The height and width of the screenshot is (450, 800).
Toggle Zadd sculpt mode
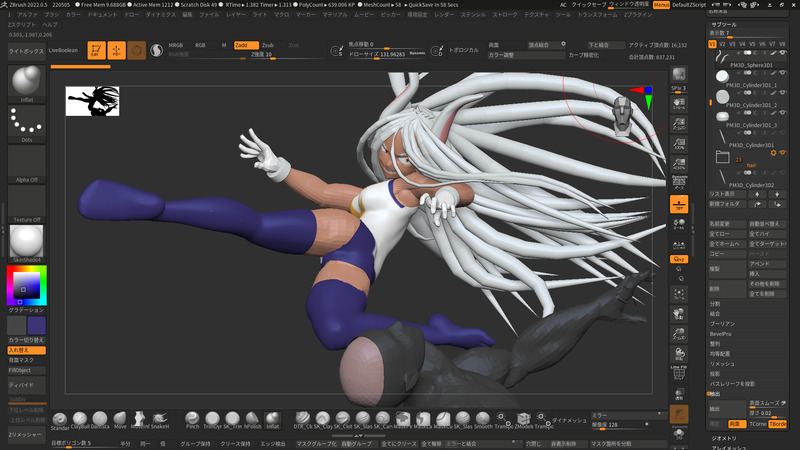pyautogui.click(x=245, y=45)
